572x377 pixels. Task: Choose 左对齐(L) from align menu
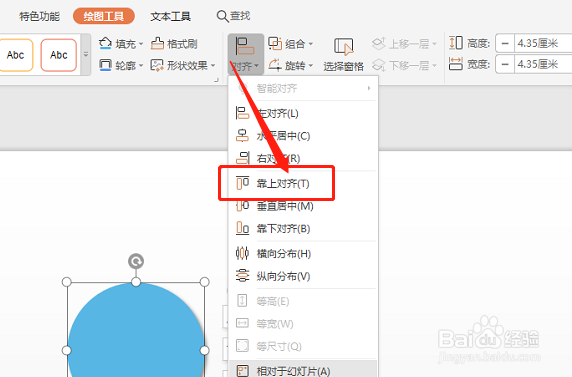click(x=304, y=114)
